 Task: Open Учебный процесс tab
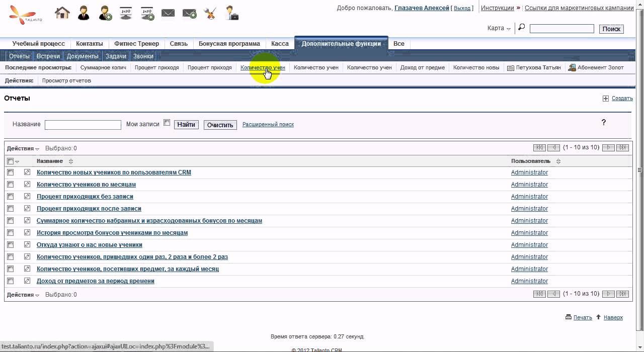coord(39,44)
